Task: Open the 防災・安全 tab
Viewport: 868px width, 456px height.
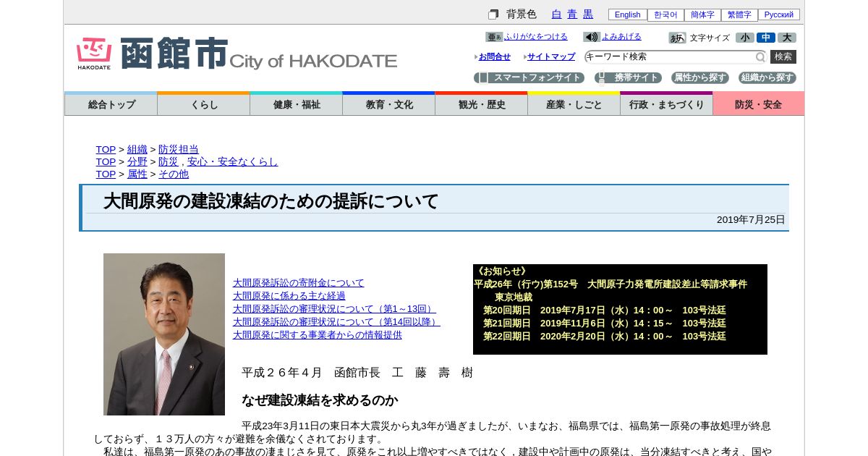Action: 758,104
